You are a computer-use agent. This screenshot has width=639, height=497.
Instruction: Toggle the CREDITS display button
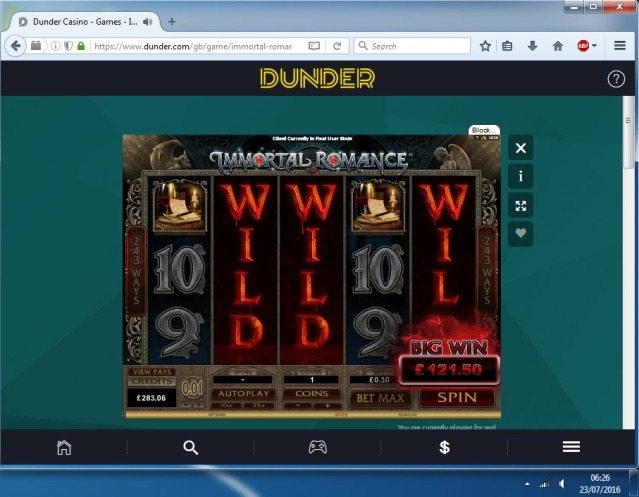(x=152, y=382)
